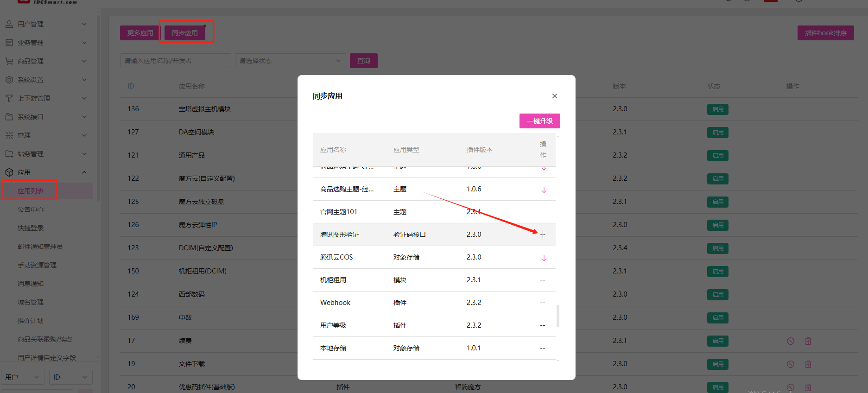Click the disable icon in the 续费 row
Viewport: 868px width, 393px height.
click(x=791, y=341)
